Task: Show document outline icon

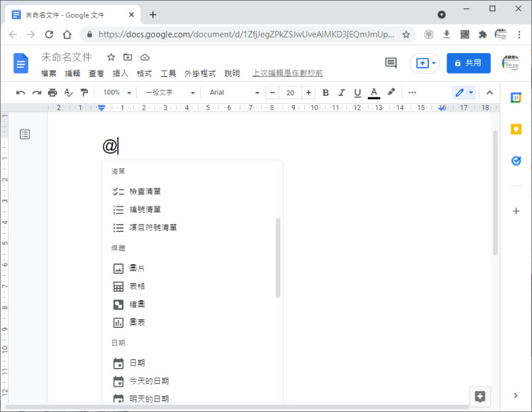Action: [x=25, y=134]
